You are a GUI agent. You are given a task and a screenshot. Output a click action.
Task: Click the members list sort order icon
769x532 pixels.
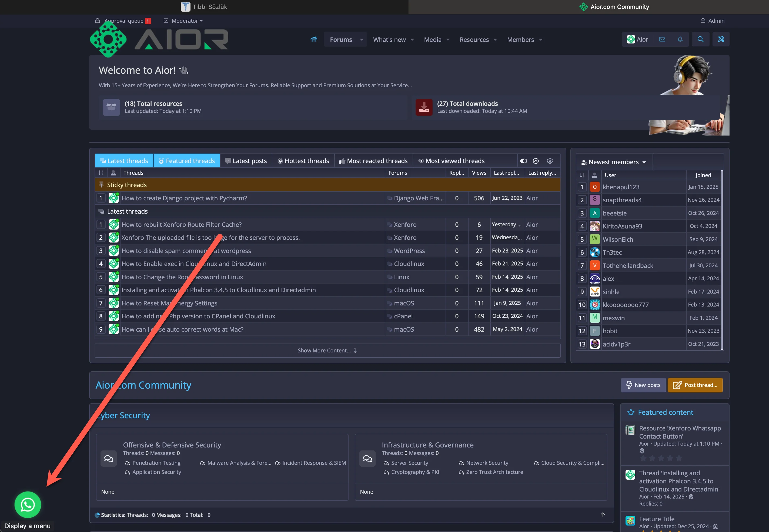click(582, 175)
